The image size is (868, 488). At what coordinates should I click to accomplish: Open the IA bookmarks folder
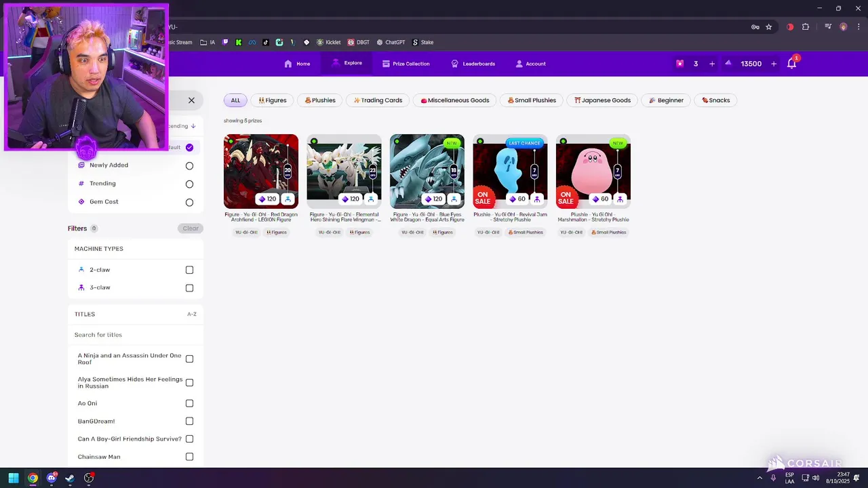pos(208,42)
